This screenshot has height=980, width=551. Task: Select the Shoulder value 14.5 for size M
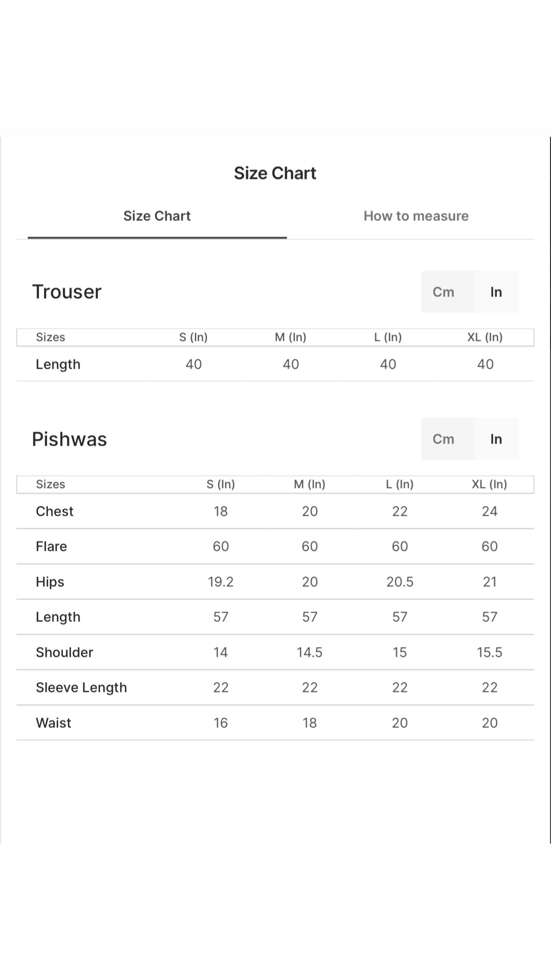[x=309, y=652]
